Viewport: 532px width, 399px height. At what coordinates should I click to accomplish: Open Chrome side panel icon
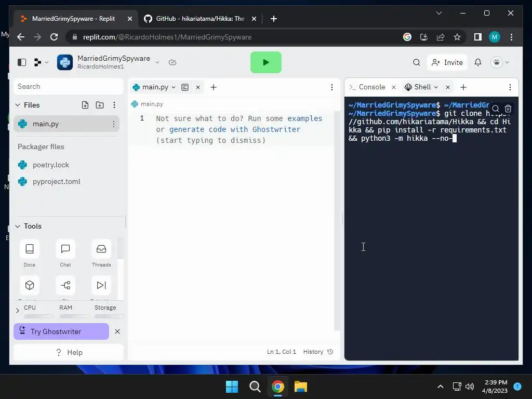click(x=478, y=37)
